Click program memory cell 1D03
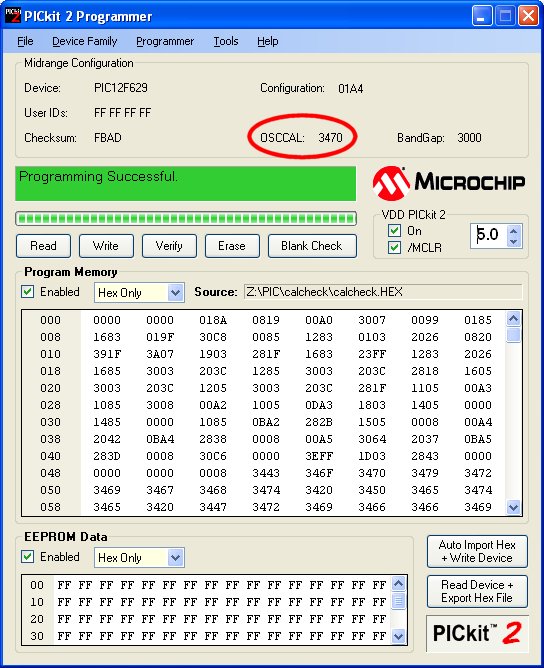544x668 pixels. [x=372, y=456]
